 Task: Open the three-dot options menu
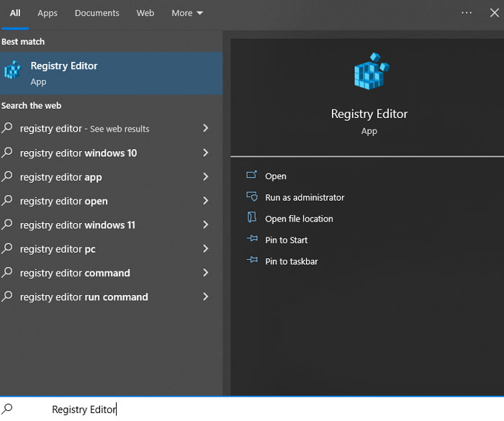(467, 13)
